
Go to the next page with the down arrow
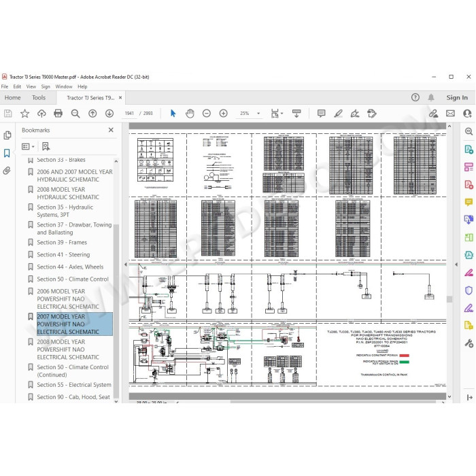tap(109, 114)
